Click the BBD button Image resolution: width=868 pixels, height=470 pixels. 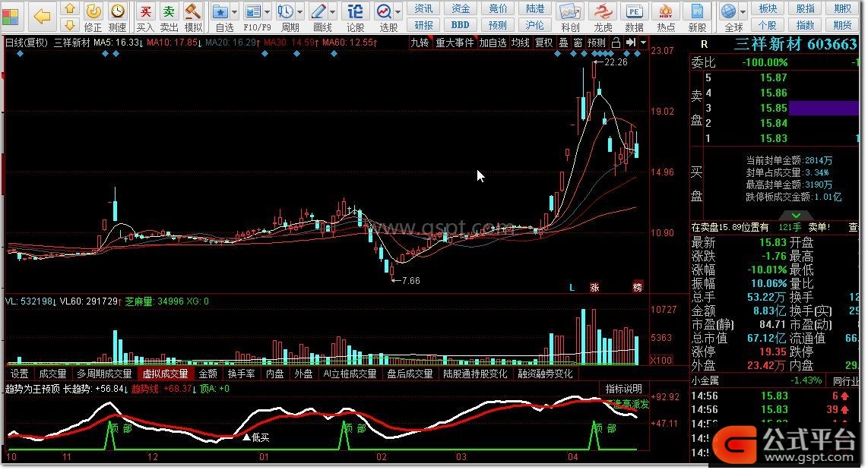click(461, 25)
